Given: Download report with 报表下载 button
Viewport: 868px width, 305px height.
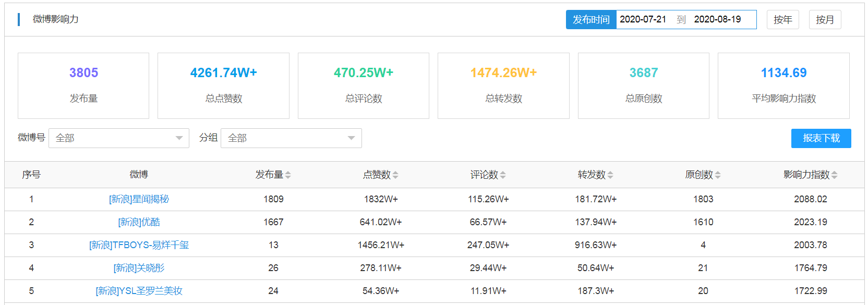Looking at the screenshot, I should point(821,138).
